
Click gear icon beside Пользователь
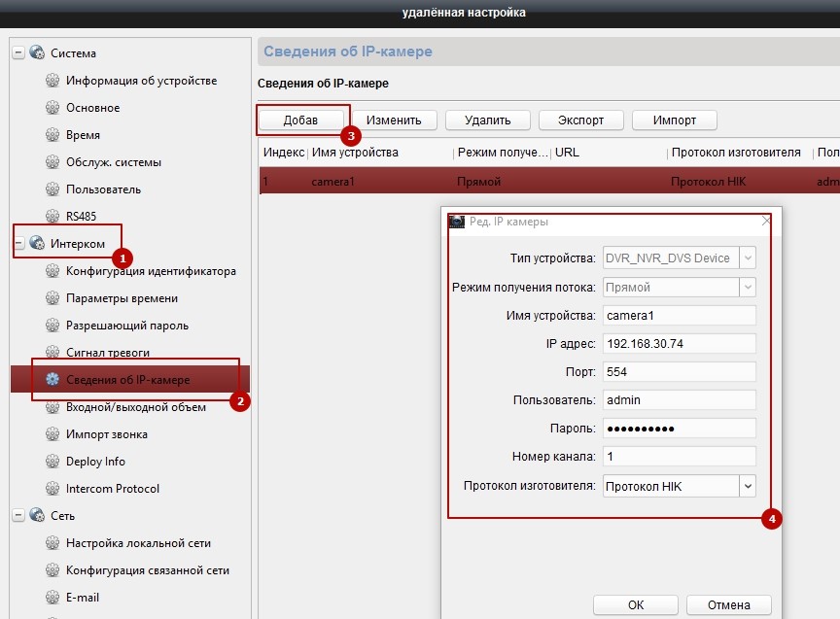[52, 189]
